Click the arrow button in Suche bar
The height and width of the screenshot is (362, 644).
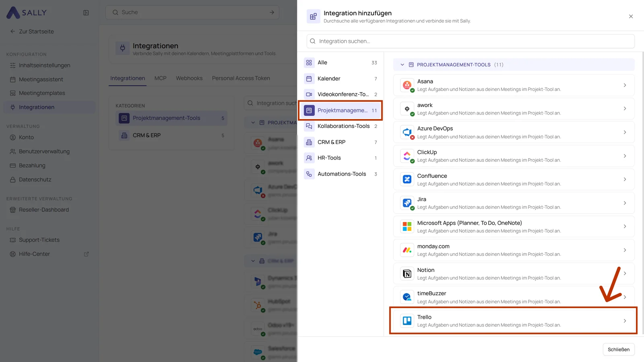[272, 12]
